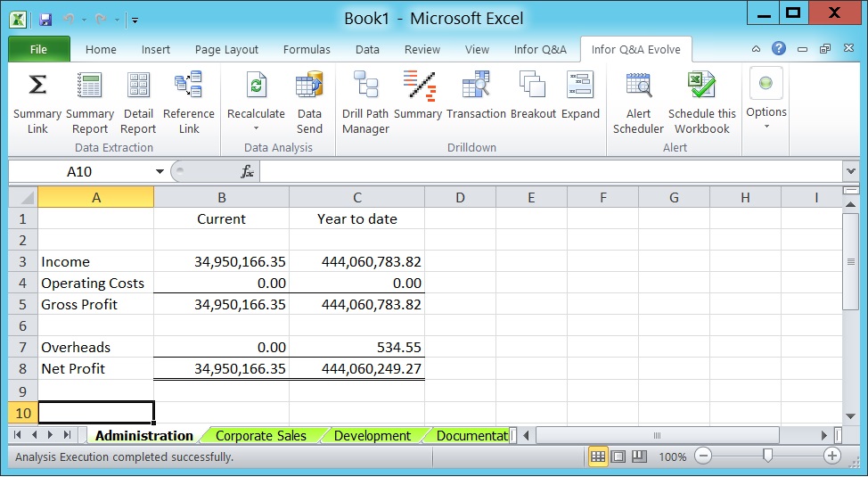Minimize the ribbon with caret icon

click(757, 49)
